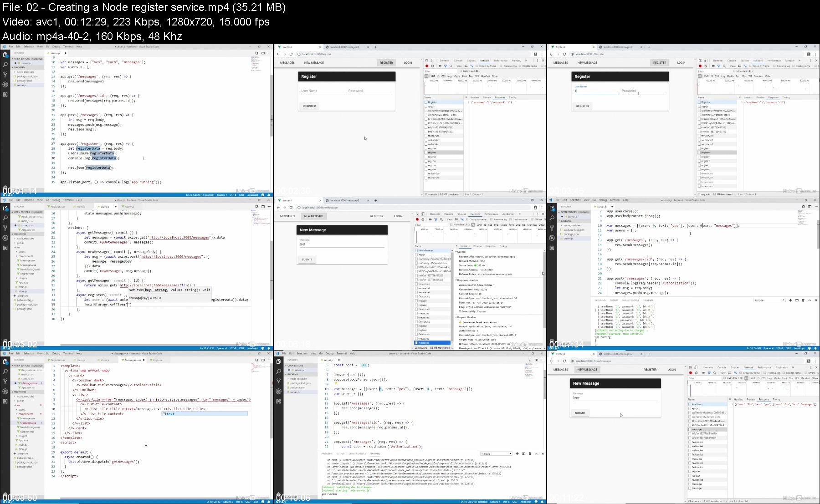Click Message input field in 00:06:18 frame
Image resolution: width=820 pixels, height=504 pixels.
coord(342,244)
